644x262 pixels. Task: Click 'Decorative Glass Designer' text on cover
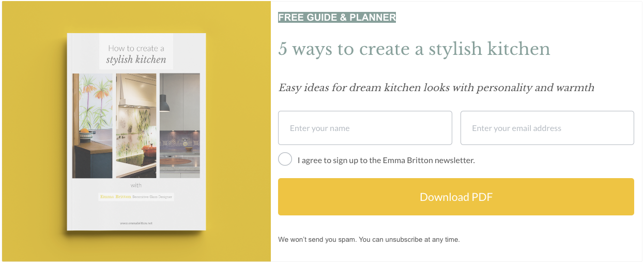click(x=152, y=197)
